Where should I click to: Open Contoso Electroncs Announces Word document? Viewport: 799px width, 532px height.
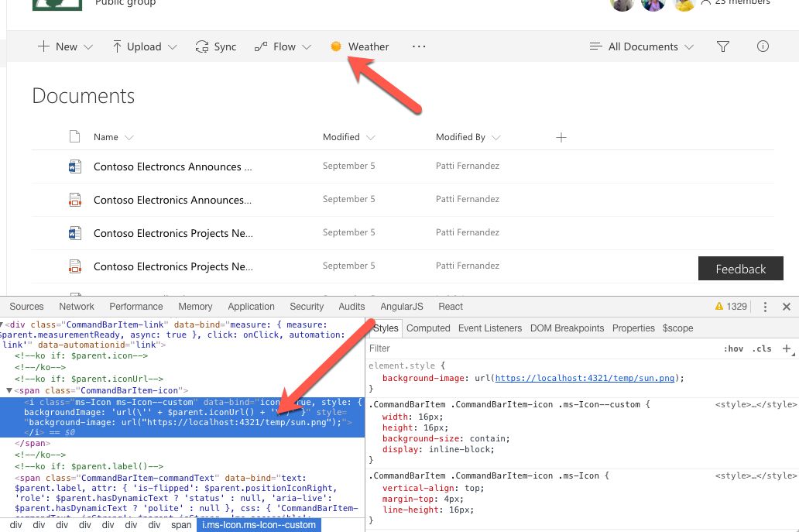tap(172, 166)
